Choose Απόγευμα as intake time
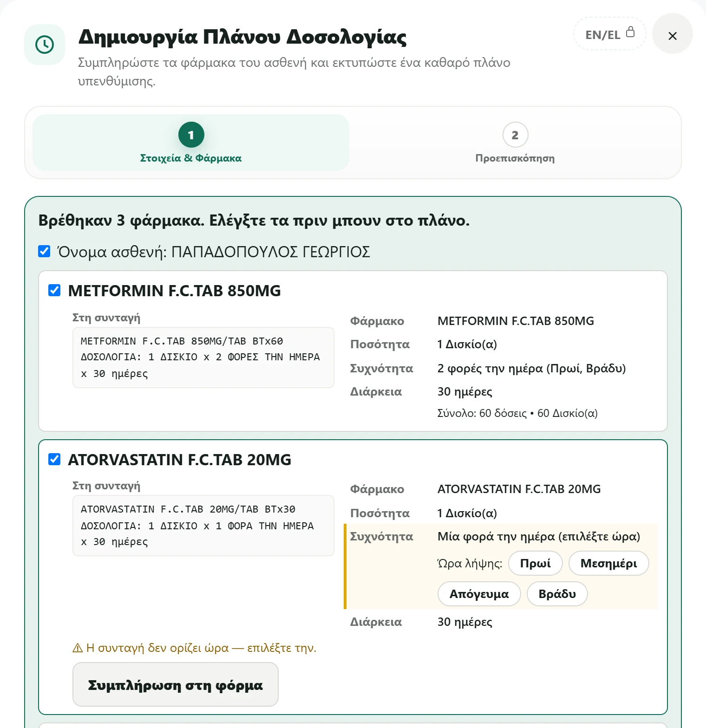This screenshot has height=728, width=706. point(479,594)
